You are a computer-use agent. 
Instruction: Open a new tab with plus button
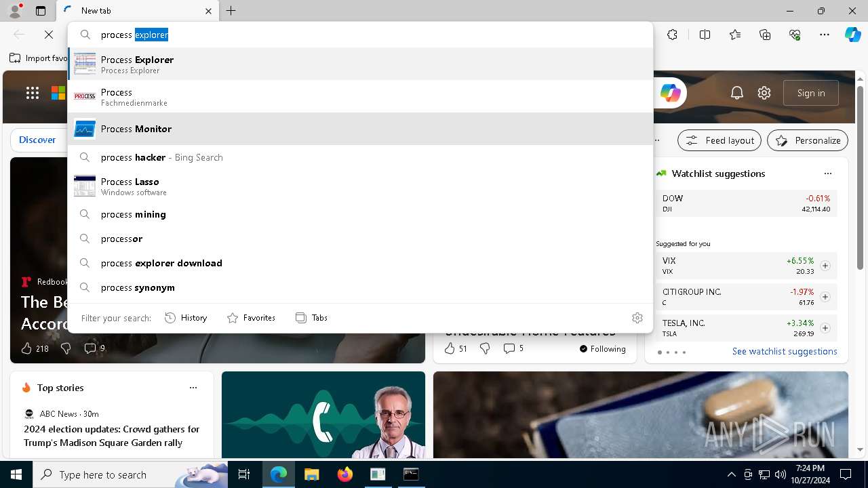pos(231,11)
